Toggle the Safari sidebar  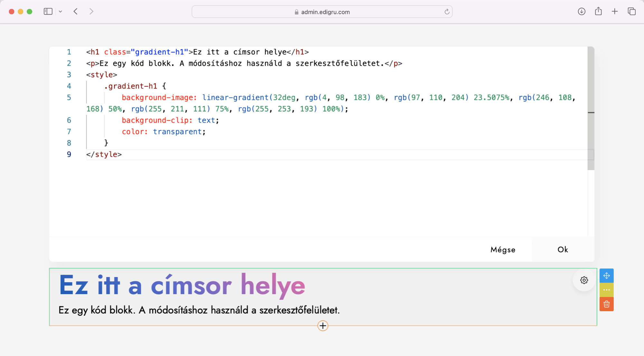click(48, 11)
